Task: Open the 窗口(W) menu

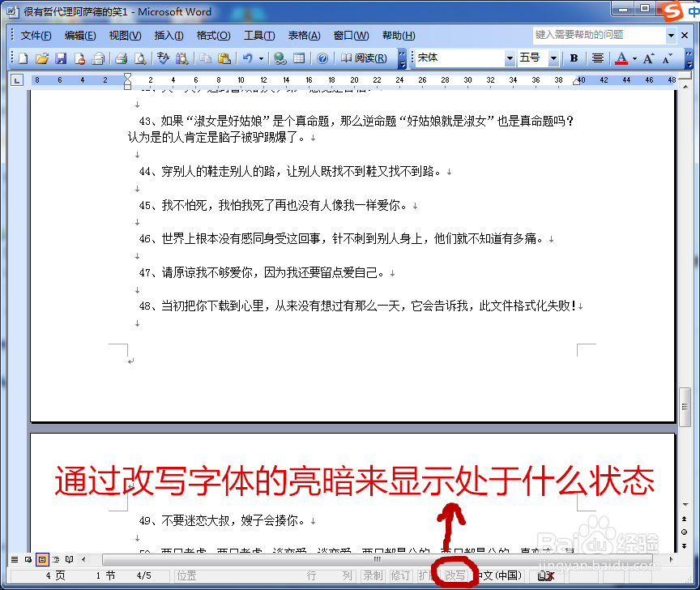Action: (x=351, y=36)
